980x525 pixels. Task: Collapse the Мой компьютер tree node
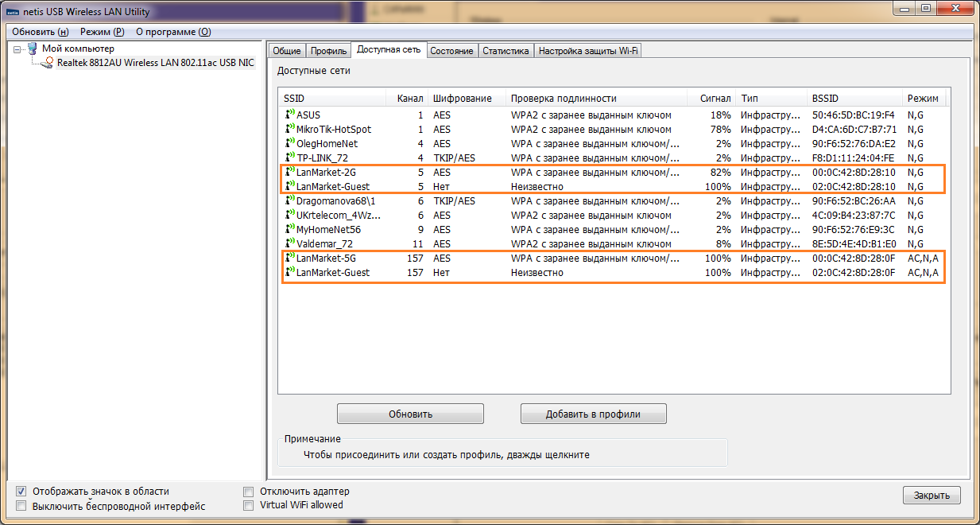17,49
